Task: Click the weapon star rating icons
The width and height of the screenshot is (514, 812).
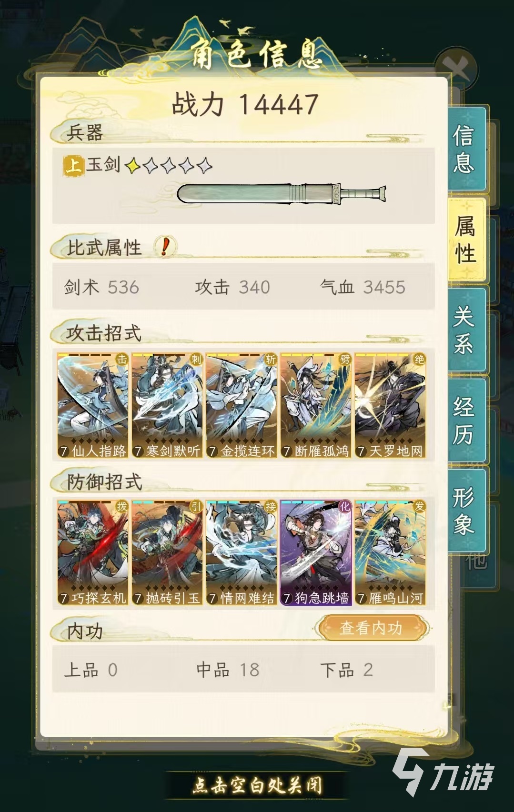Action: point(168,166)
